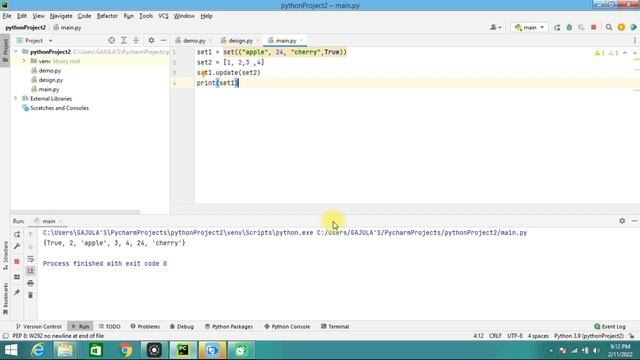
Task: Open the Navigate menu
Action: (x=61, y=16)
